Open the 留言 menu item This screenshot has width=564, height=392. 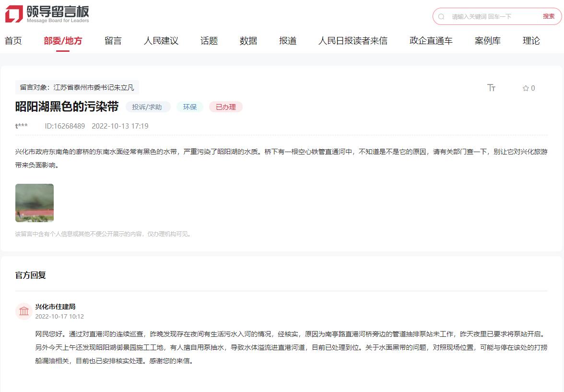(113, 41)
